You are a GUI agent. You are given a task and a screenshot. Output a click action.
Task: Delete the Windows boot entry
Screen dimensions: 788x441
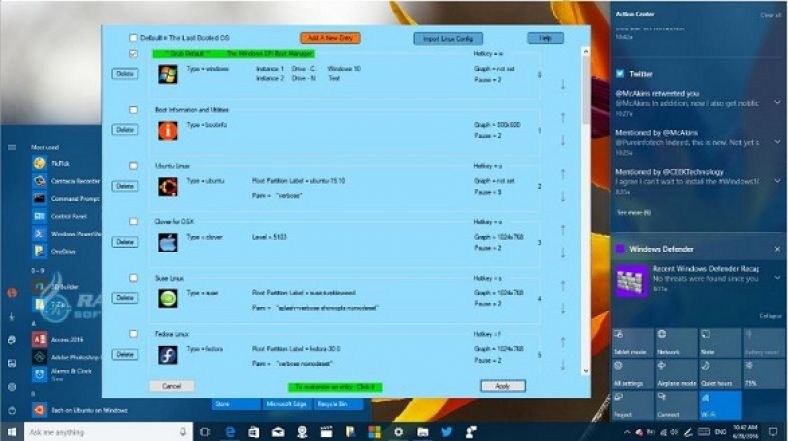(x=125, y=74)
